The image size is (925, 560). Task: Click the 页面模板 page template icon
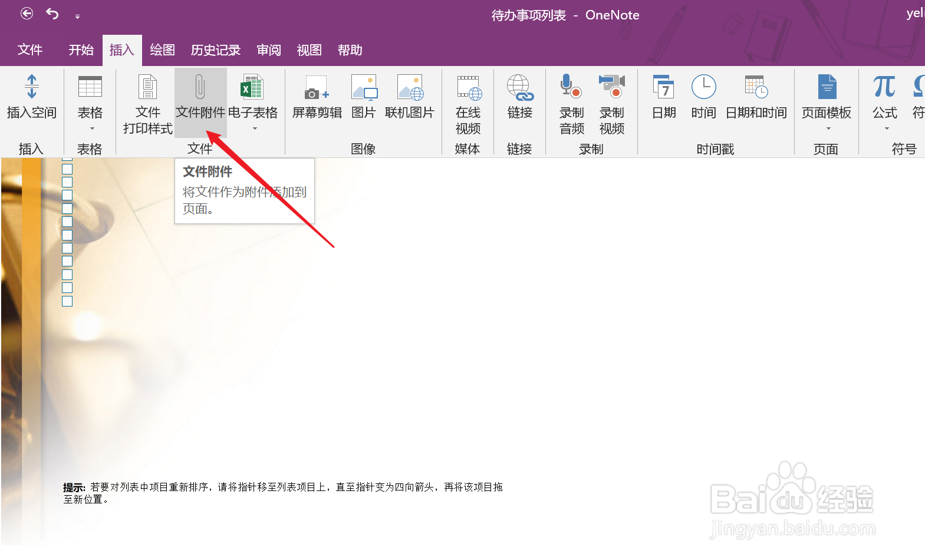coord(827,88)
